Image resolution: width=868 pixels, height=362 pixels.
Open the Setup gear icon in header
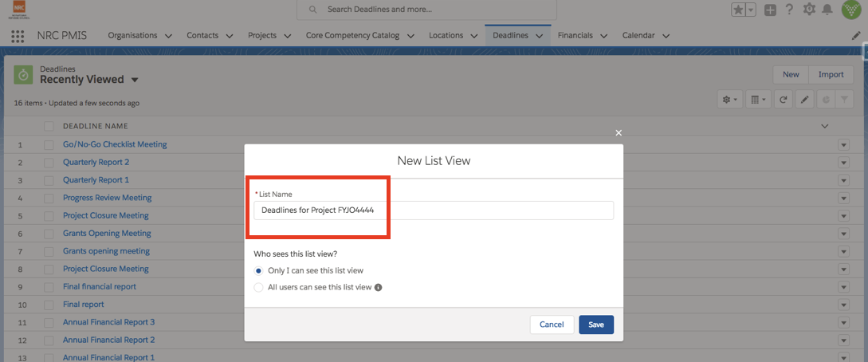[x=809, y=10]
